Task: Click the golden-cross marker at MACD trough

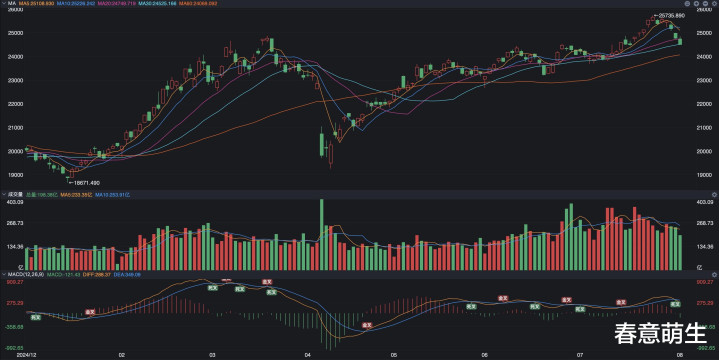Action: [x=367, y=325]
